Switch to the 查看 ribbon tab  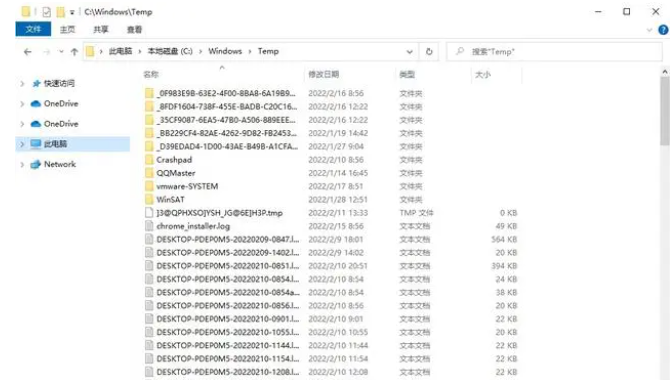134,29
